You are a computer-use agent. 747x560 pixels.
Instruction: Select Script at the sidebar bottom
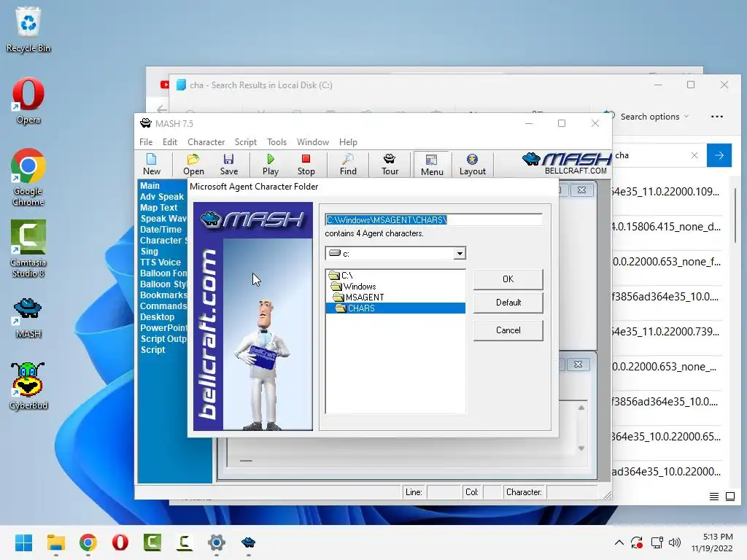[152, 350]
